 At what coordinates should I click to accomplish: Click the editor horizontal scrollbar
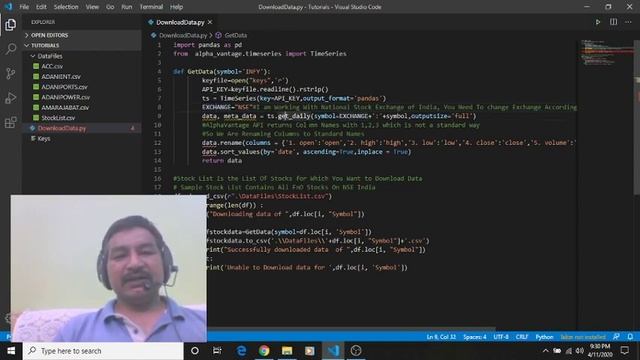351,329
